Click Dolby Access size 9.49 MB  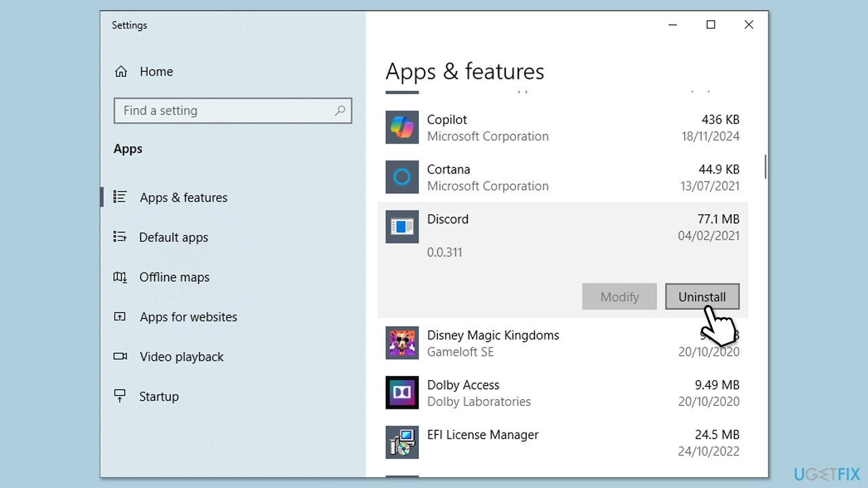click(x=717, y=385)
